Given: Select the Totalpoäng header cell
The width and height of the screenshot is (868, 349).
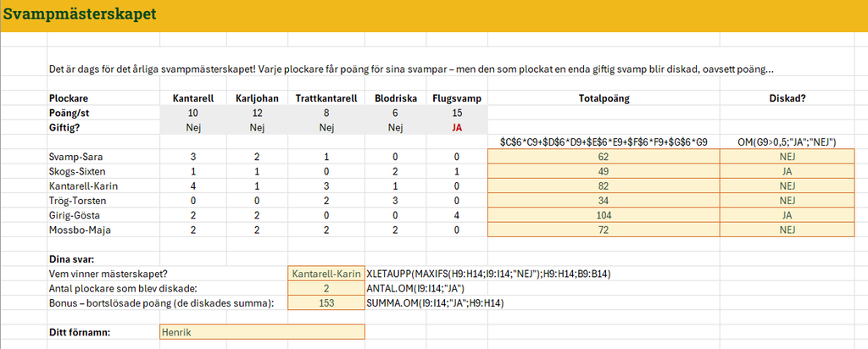Looking at the screenshot, I should [x=604, y=98].
